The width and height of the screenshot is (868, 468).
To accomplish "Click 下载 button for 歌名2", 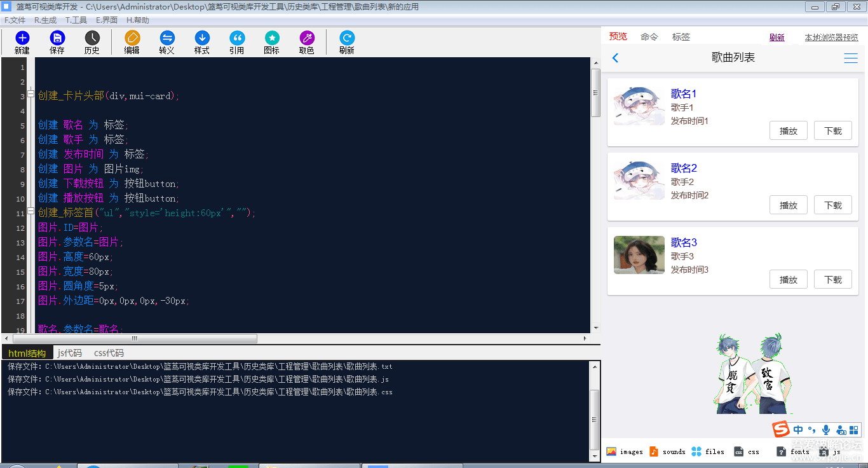I will click(x=833, y=205).
